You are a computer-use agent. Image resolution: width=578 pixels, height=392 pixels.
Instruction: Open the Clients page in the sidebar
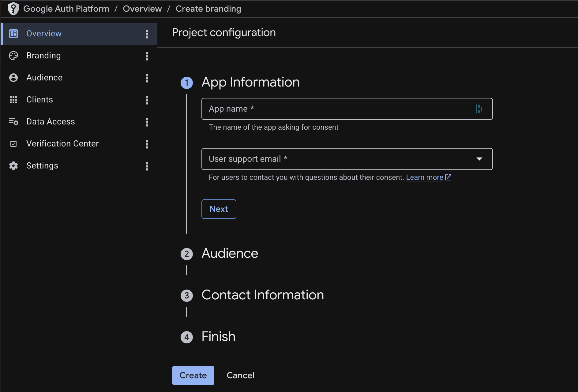pyautogui.click(x=79, y=100)
